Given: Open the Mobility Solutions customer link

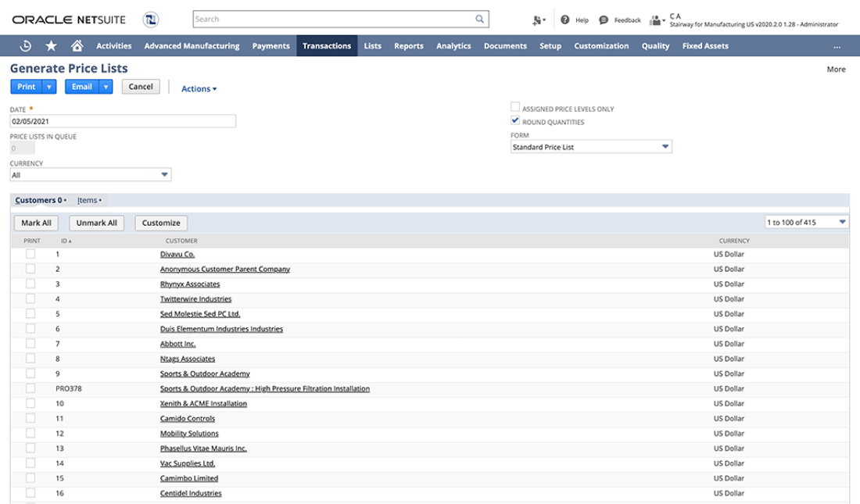Looking at the screenshot, I should [189, 433].
